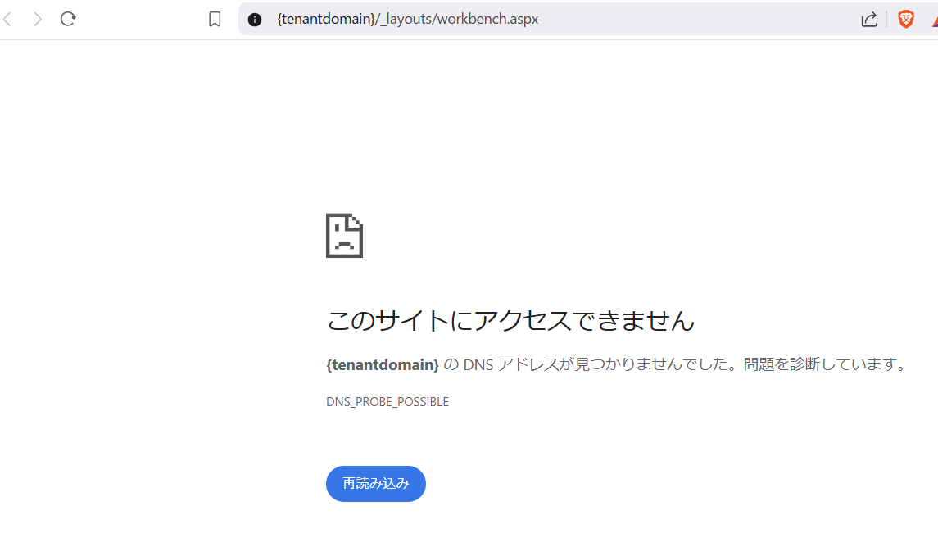Open sharing options with the export arrow

(x=869, y=19)
